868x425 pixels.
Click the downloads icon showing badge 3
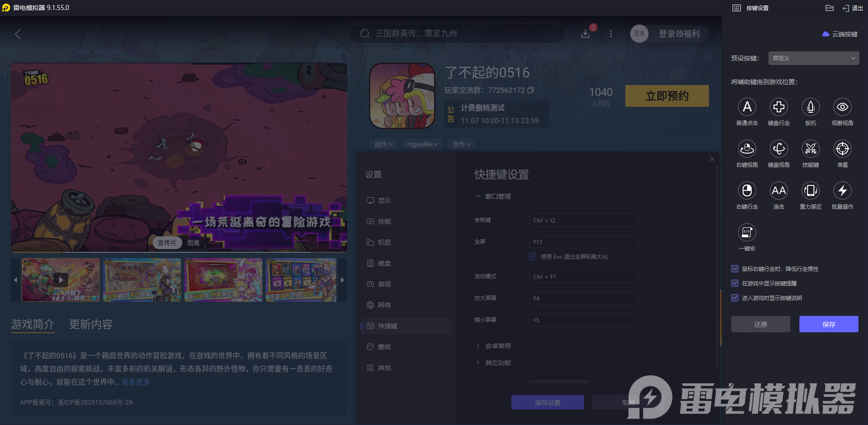(586, 33)
